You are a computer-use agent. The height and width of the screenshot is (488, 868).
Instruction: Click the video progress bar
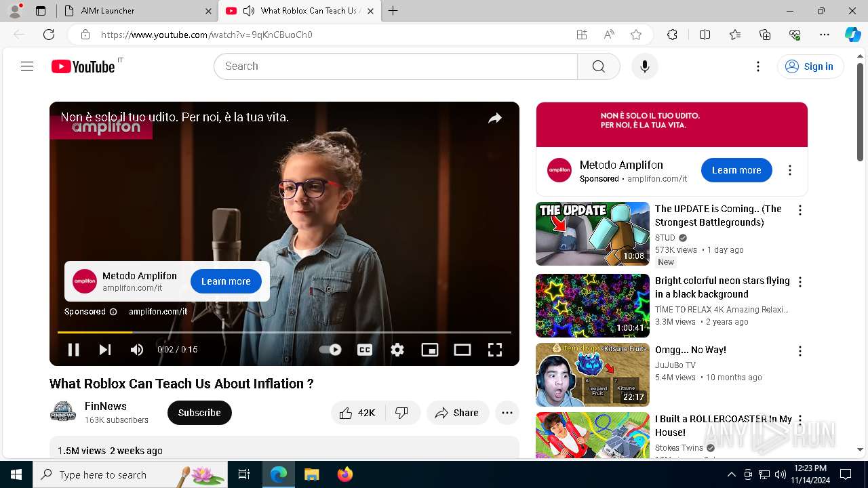[x=284, y=332]
